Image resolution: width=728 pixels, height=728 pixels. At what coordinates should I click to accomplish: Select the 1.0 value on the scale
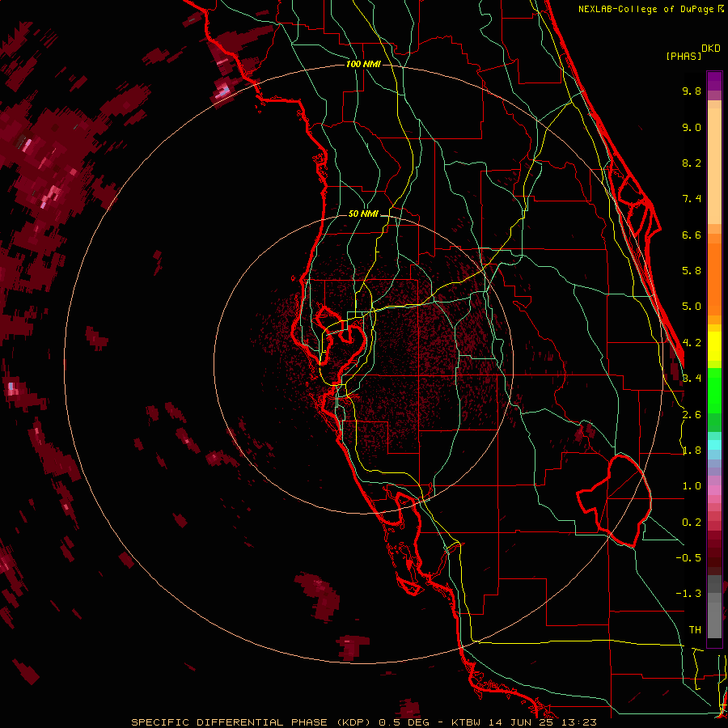coord(692,486)
